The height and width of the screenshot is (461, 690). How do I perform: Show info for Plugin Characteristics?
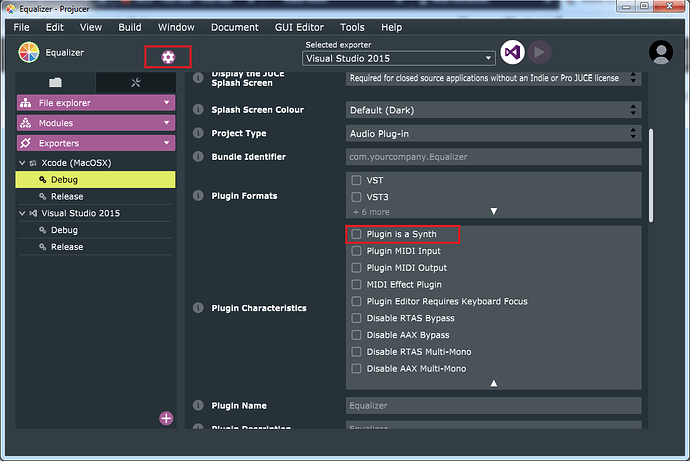click(198, 307)
